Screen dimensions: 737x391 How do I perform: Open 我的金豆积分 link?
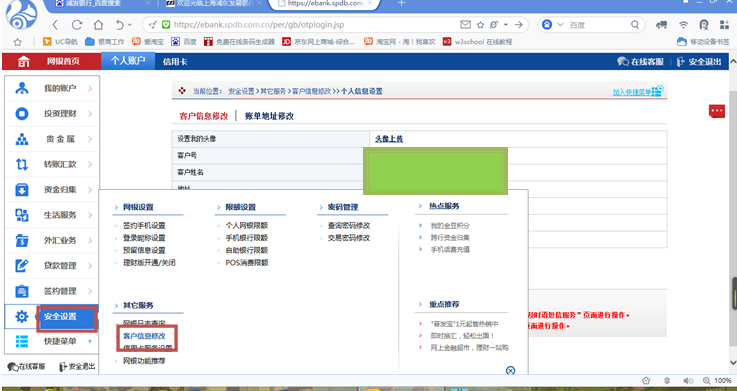pyautogui.click(x=450, y=226)
